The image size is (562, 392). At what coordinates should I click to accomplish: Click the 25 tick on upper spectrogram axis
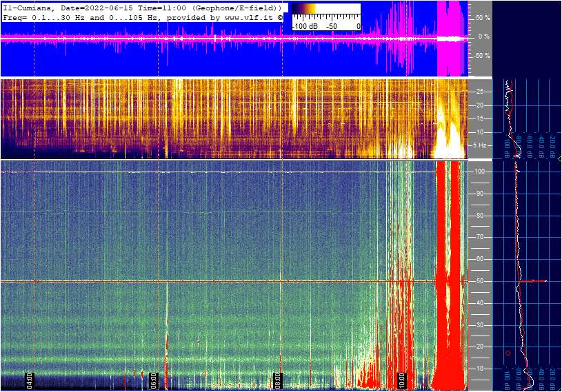pos(478,92)
